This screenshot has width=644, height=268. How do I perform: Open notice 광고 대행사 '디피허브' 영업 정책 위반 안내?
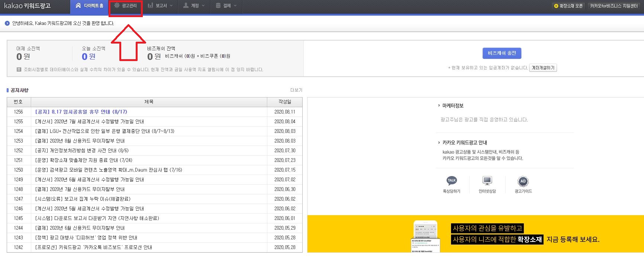click(x=86, y=237)
